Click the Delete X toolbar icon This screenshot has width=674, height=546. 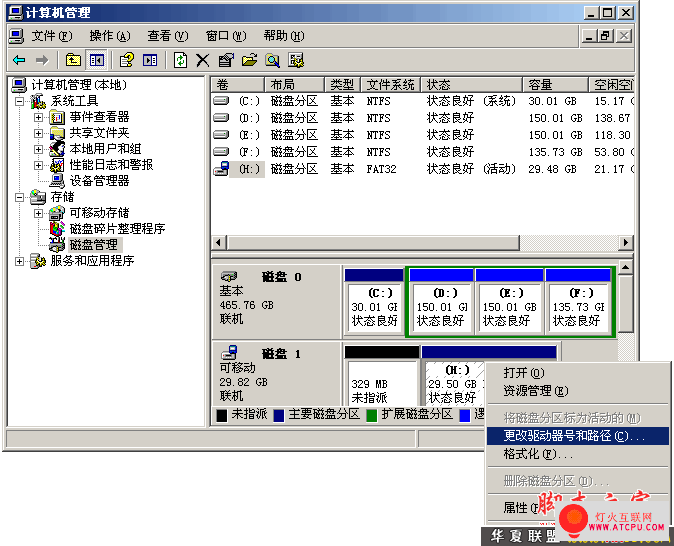click(x=203, y=60)
